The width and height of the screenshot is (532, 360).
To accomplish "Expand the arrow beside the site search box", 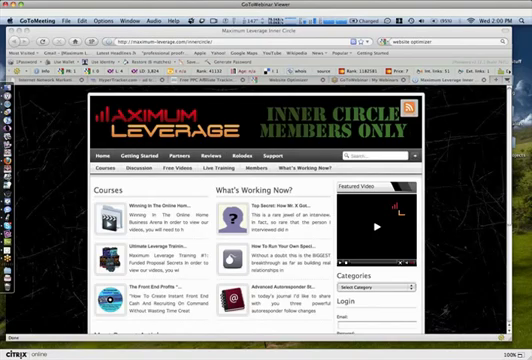I will tap(415, 156).
